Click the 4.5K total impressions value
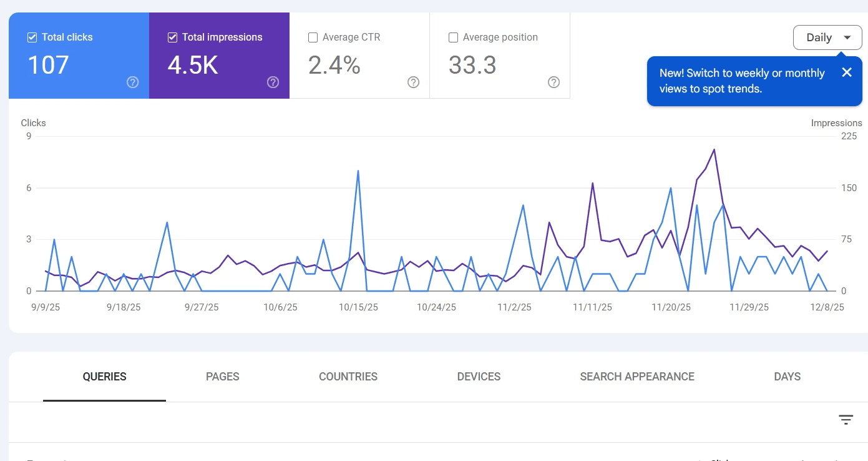868x461 pixels. (193, 65)
